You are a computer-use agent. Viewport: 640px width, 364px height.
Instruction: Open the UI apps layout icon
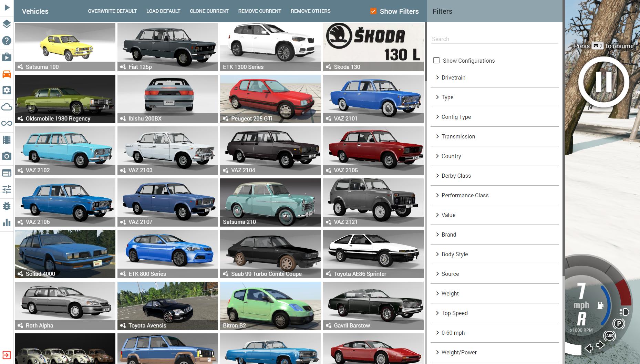pos(7,173)
